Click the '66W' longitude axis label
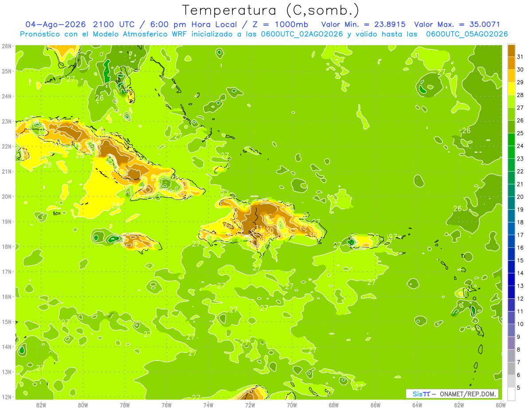This screenshot has width=532, height=411. click(376, 405)
